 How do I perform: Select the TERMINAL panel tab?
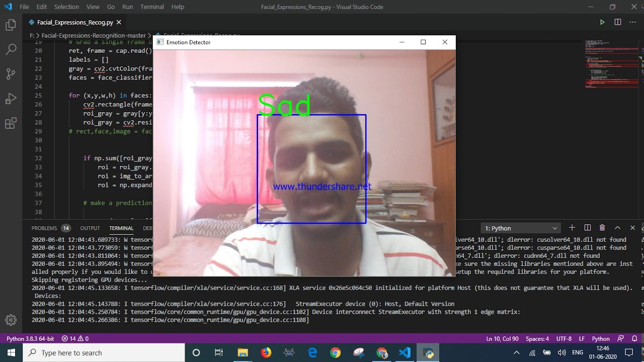(121, 228)
